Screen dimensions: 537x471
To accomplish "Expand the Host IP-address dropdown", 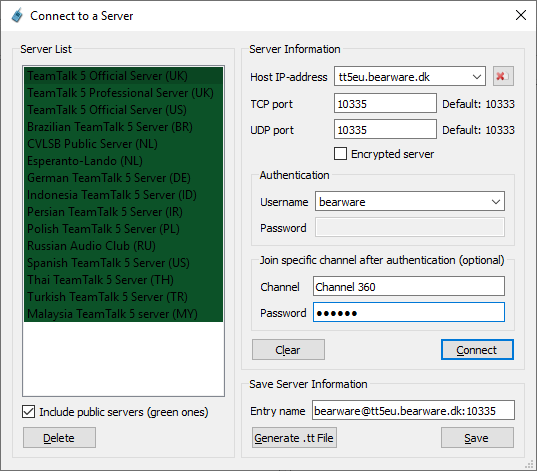I will pyautogui.click(x=477, y=76).
